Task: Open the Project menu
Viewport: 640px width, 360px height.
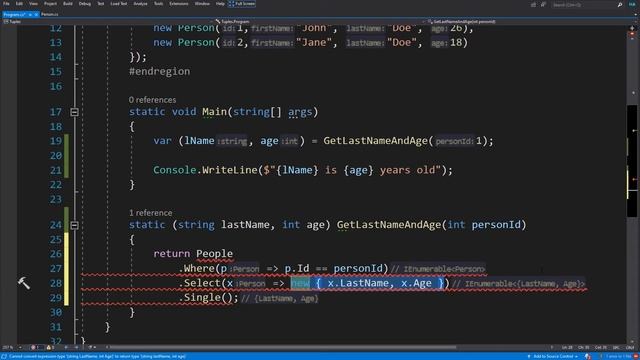Action: (50, 4)
